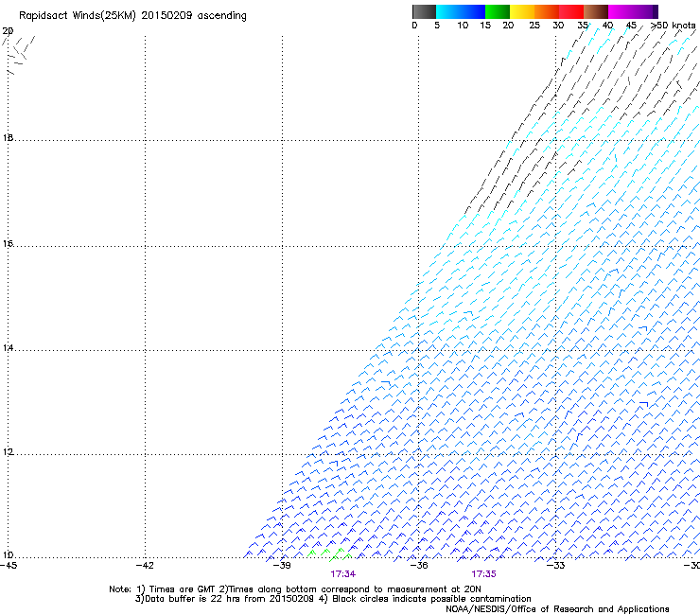Click the cyan 5-10 knots legend segment

pyautogui.click(x=448, y=11)
